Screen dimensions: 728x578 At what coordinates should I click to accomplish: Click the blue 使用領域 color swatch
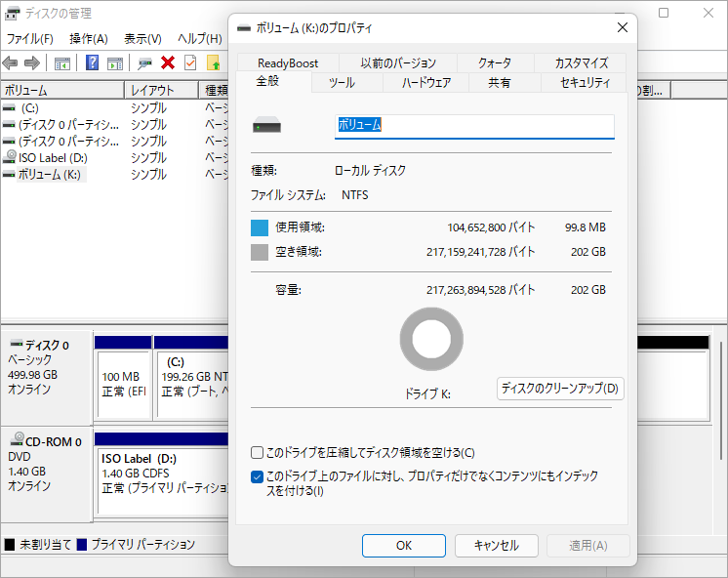pos(260,227)
